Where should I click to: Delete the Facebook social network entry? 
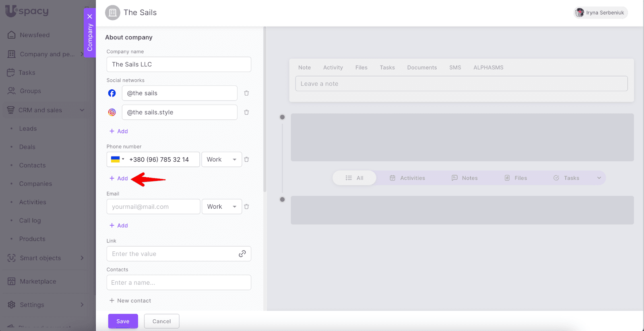pos(246,93)
